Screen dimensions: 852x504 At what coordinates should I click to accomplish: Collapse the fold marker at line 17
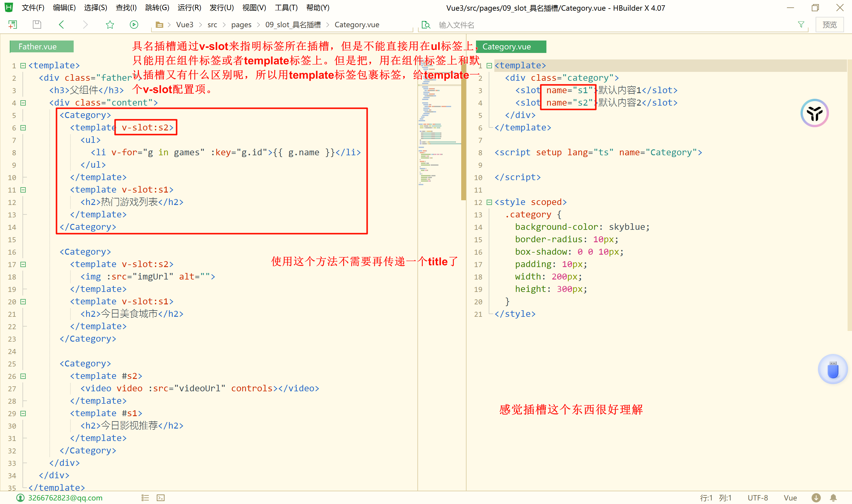[23, 264]
